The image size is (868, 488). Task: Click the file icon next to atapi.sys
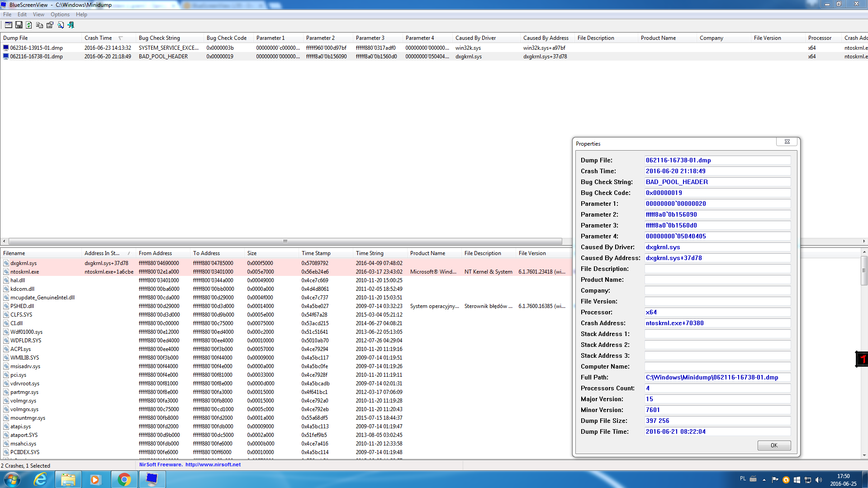tap(6, 426)
